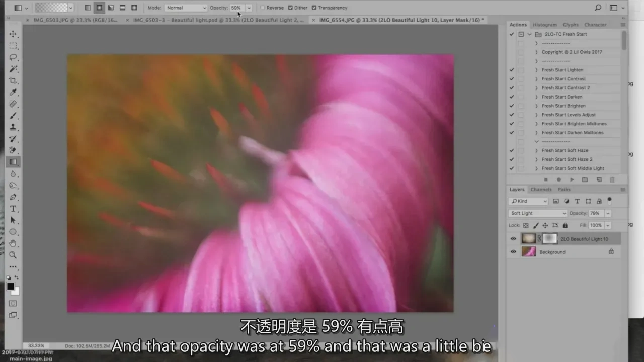Click the Play action button in Actions panel
The image size is (644, 362).
click(572, 179)
